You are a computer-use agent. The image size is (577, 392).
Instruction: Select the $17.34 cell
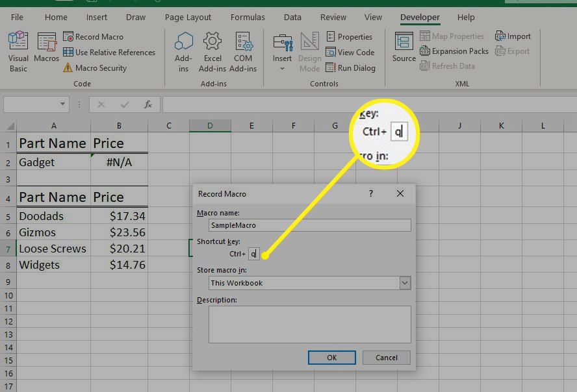pos(119,216)
